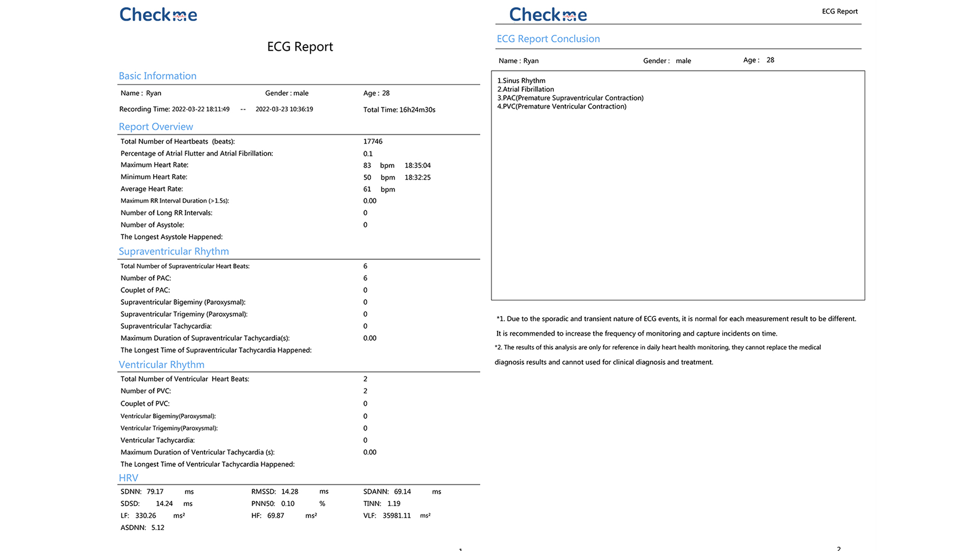
Task: Click 'Total Number of Ventricular Heart Beats:'
Action: tap(185, 379)
